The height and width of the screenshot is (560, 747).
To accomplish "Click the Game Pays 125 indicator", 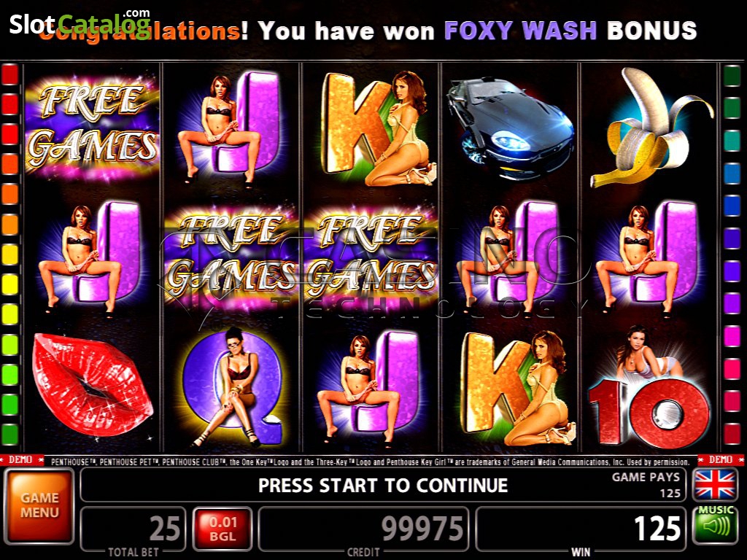I will click(646, 485).
